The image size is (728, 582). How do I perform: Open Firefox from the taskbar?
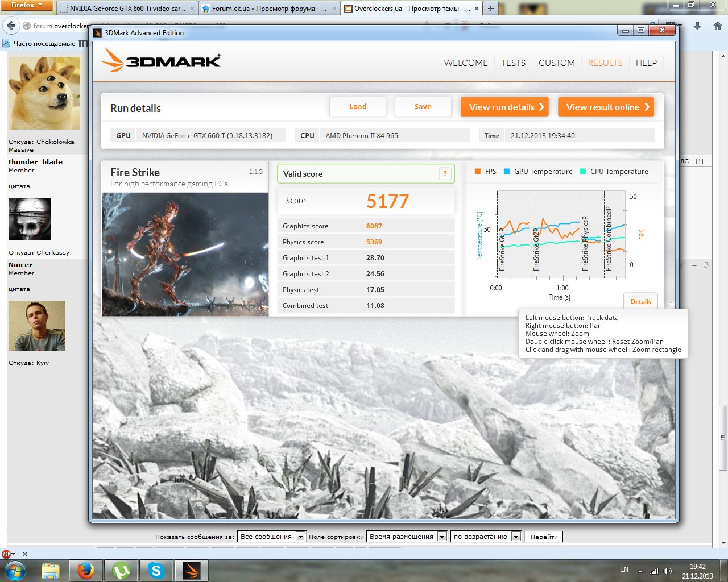(x=86, y=570)
